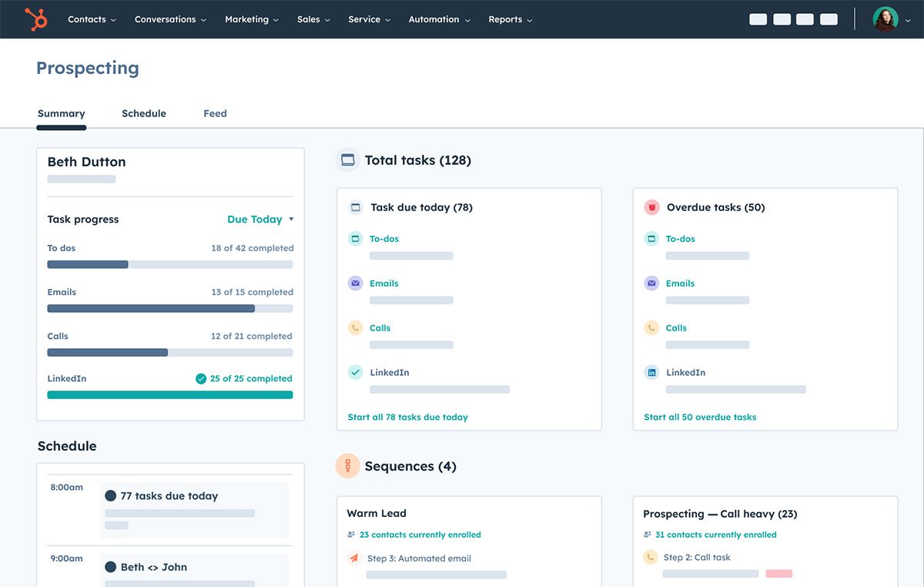Click the Total tasks clipboard icon

pos(346,160)
